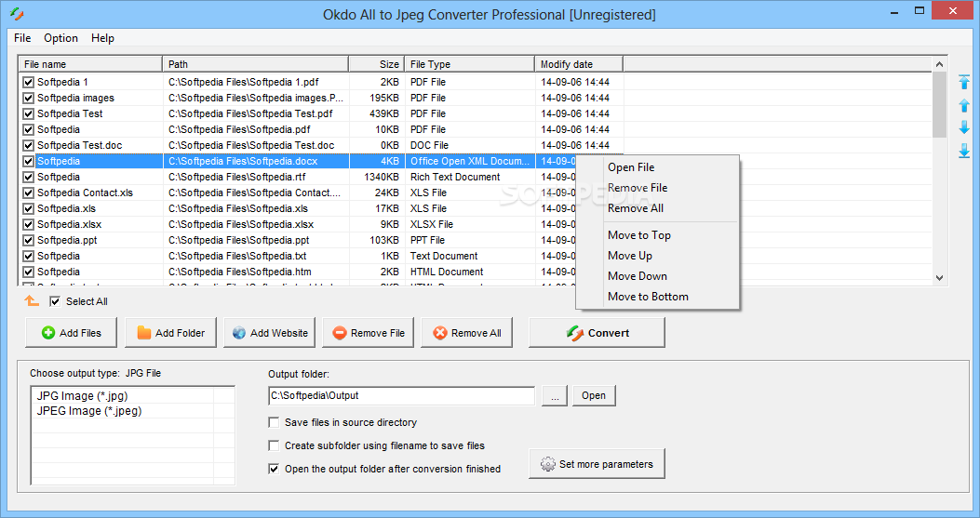
Task: Click the Okdo app icon in title bar
Action: tap(16, 14)
